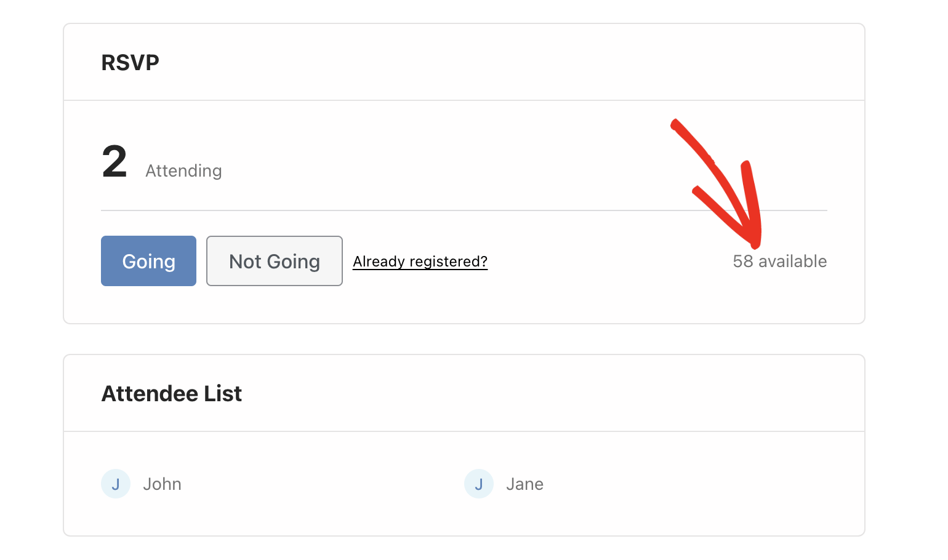Select the attendee name John
The image size is (948, 560).
(163, 484)
